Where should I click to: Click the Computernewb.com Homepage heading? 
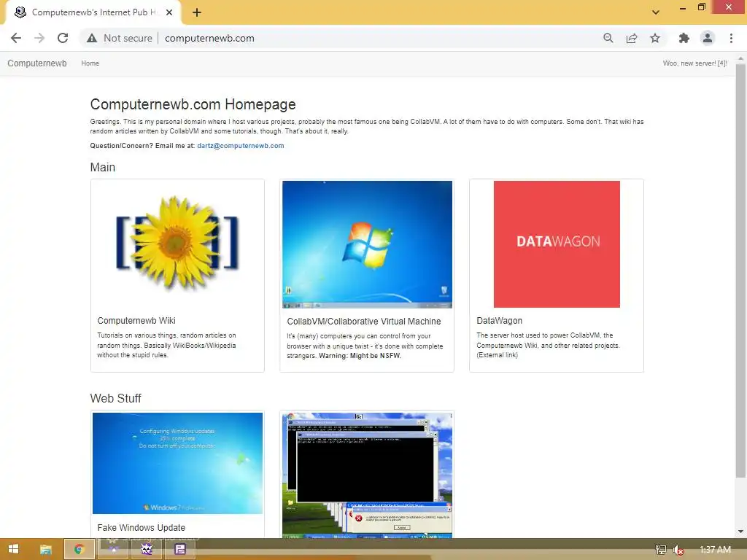coord(193,104)
